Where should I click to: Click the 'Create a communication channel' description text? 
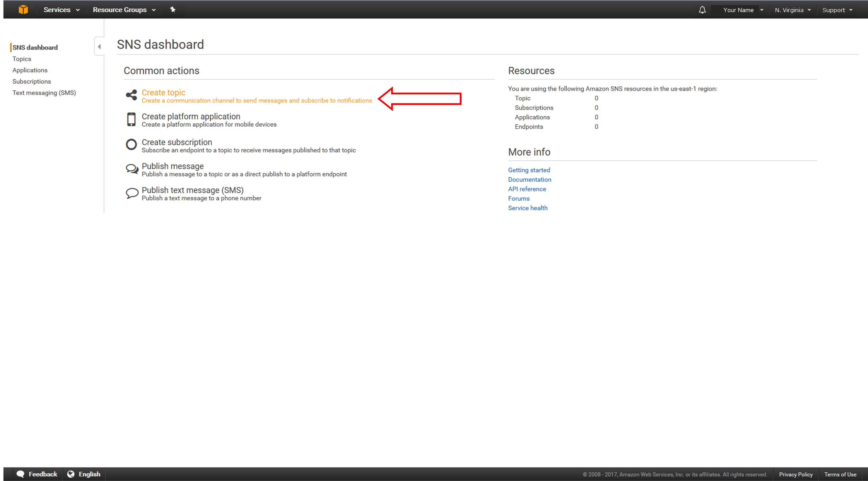(257, 100)
